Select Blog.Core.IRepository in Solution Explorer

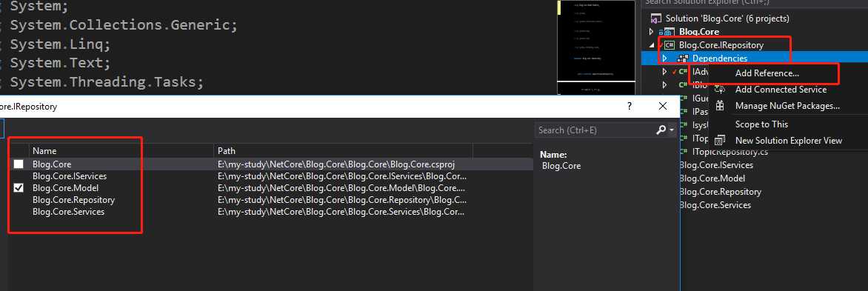(x=721, y=45)
